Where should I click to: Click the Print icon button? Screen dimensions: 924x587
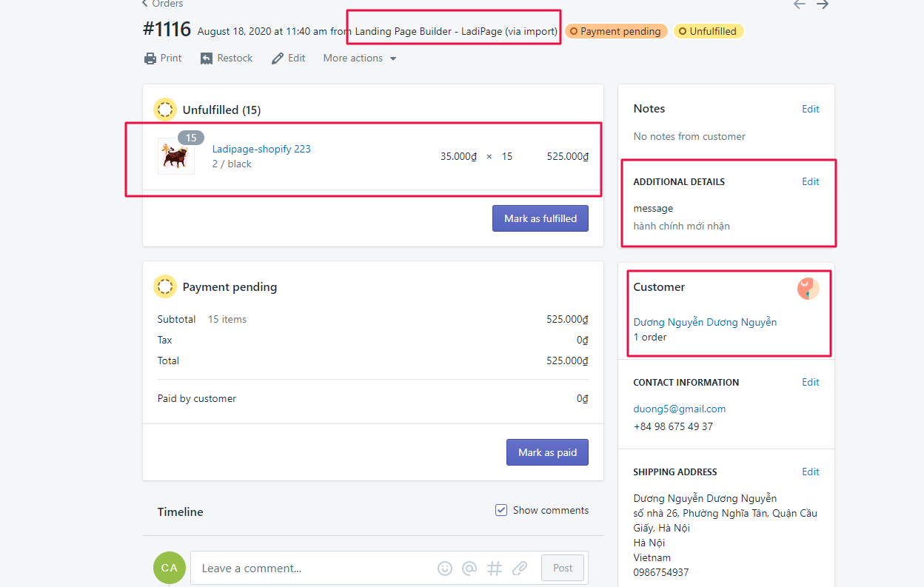tap(150, 58)
